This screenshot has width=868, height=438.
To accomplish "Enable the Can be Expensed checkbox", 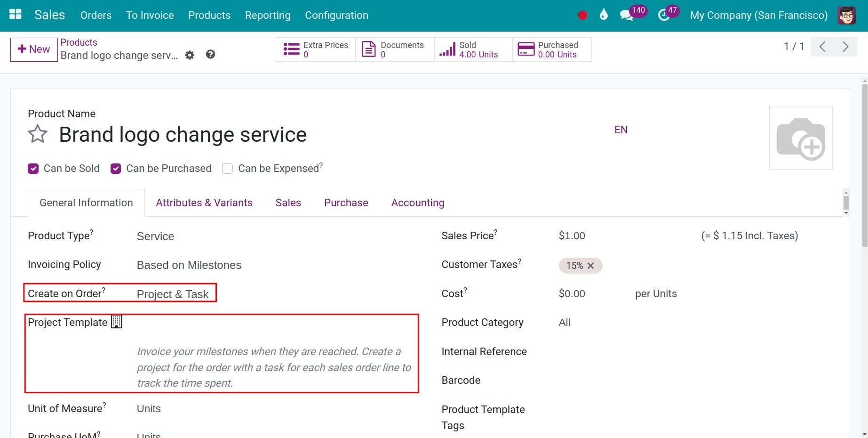I will 227,169.
